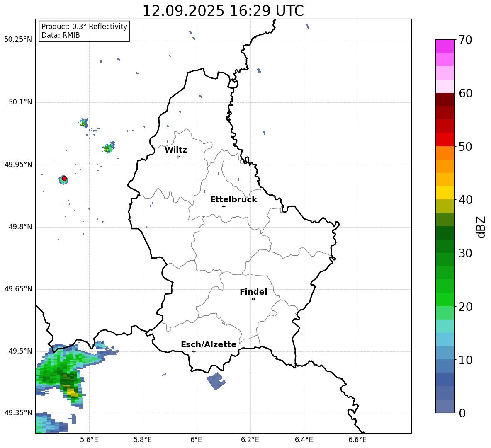
Task: Click the 49.65°N latitude label
Action: 18,288
